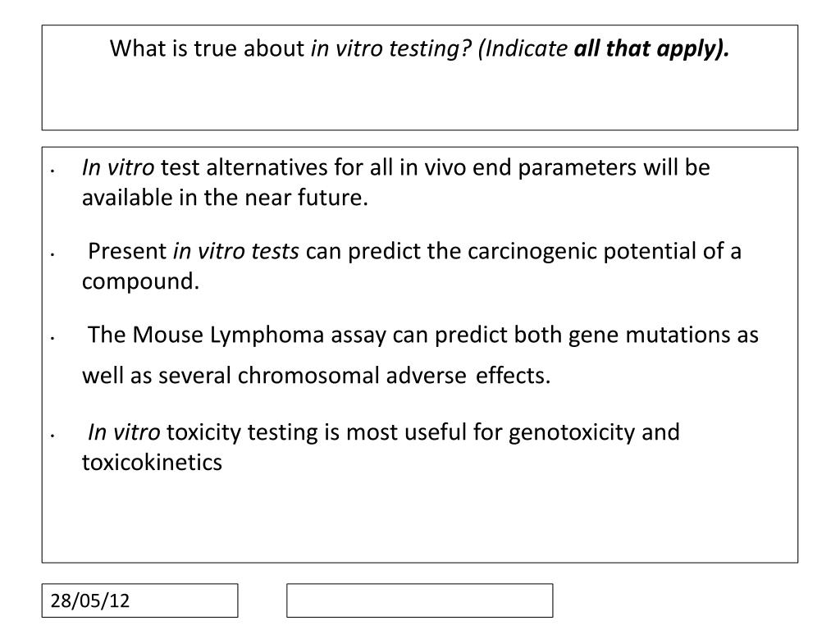This screenshot has width=840, height=630.
Task: Choose the answer about carcinogenic potential
Action: [x=412, y=266]
